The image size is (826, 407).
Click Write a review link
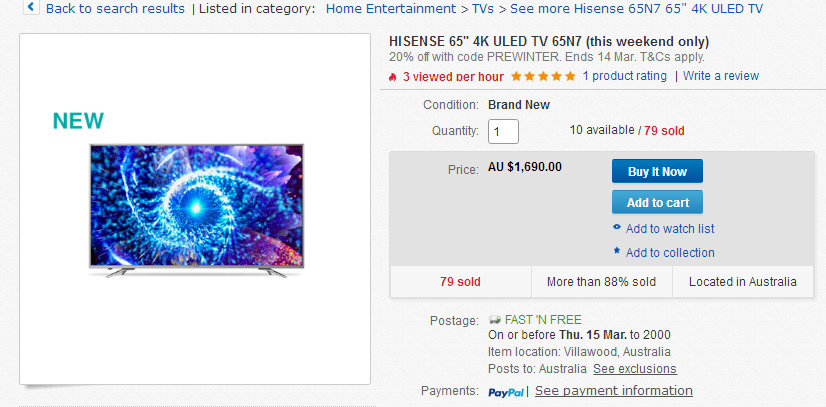[x=721, y=76]
